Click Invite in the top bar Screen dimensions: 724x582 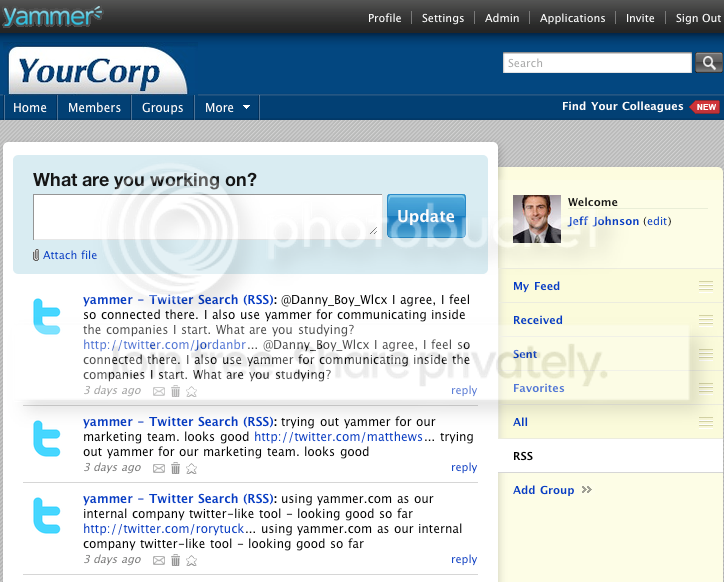(x=640, y=18)
